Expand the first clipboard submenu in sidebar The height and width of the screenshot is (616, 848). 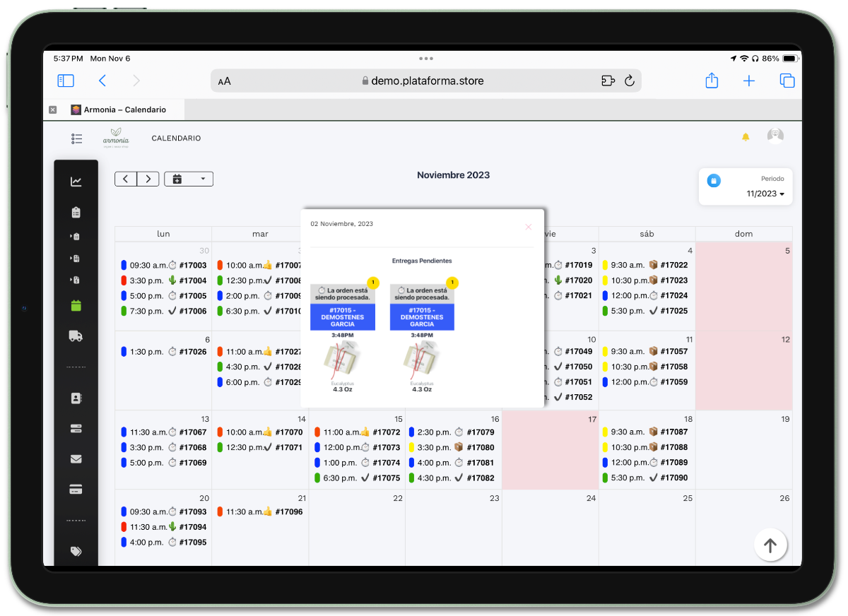click(x=75, y=237)
